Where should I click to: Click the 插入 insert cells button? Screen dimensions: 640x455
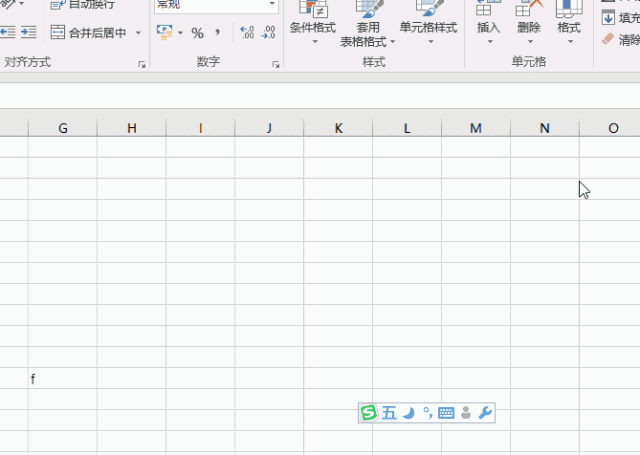pyautogui.click(x=489, y=22)
